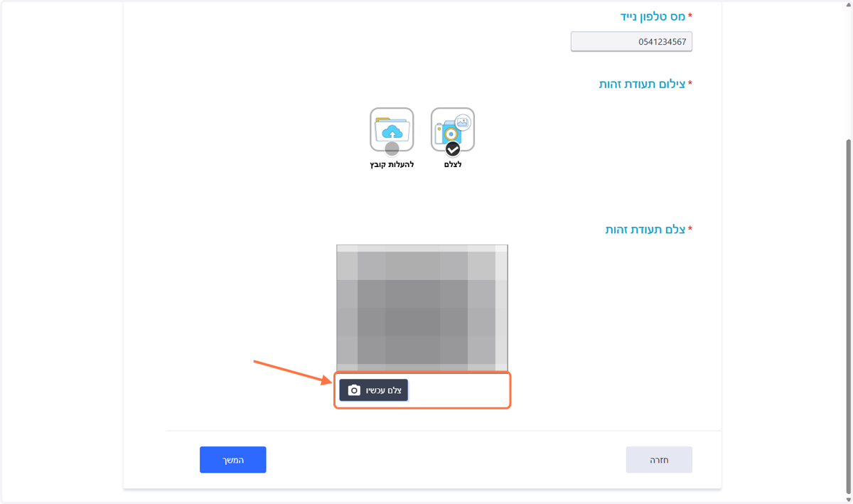Click the mobile phone number input field
The image size is (853, 504).
(631, 42)
